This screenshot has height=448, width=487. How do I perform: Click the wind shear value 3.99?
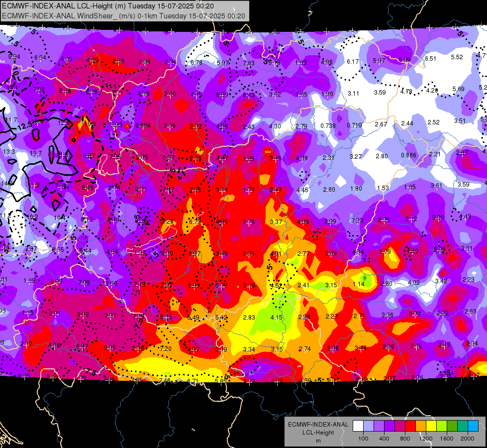point(330,221)
